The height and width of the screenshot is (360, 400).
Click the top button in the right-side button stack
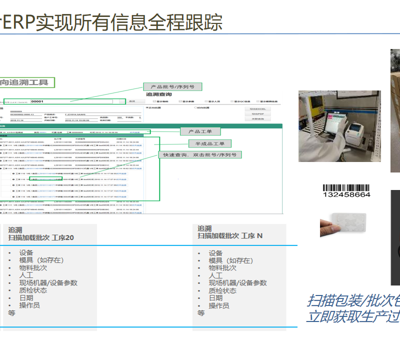258,109
